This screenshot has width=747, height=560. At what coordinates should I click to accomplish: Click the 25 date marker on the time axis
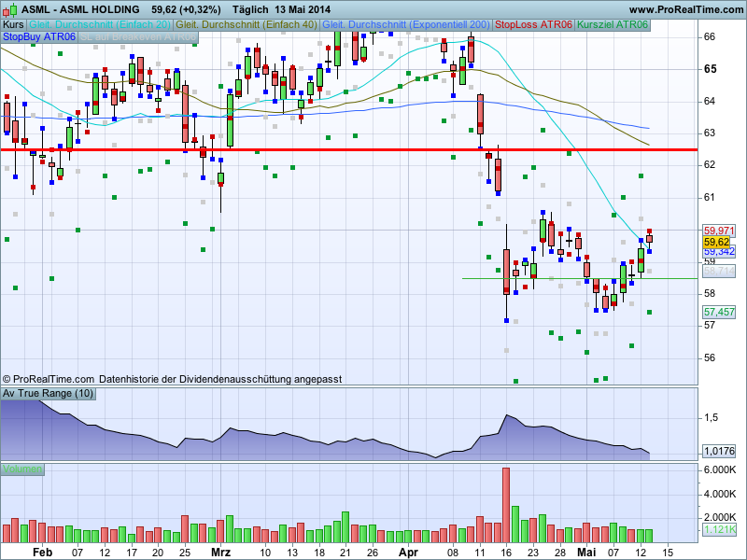[x=185, y=553]
